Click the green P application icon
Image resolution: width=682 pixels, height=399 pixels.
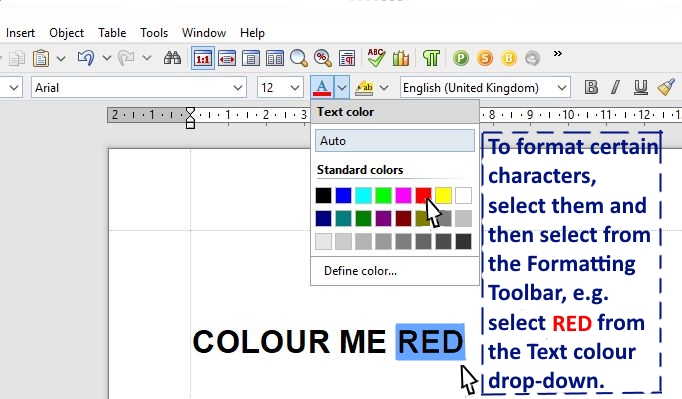pos(461,57)
